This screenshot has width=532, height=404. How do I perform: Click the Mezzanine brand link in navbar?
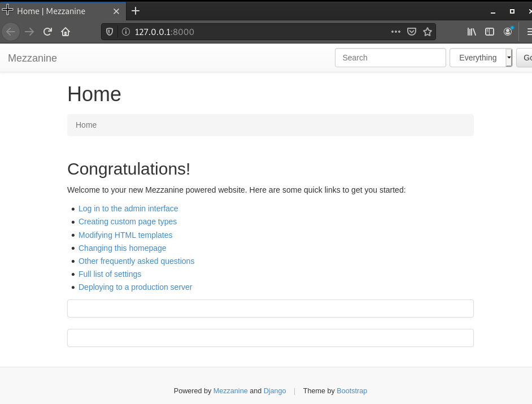click(x=32, y=58)
